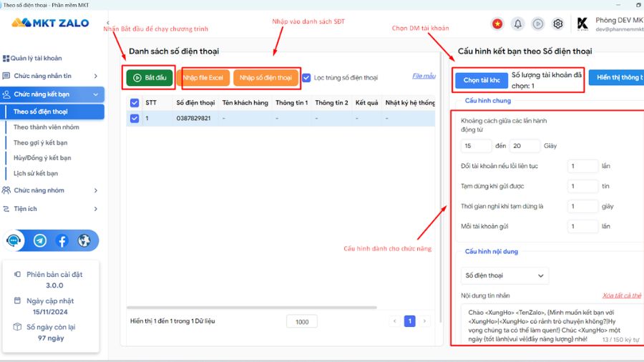Click Nhập số điện thoại button
Viewport: 644px width, 362px height.
(265, 77)
